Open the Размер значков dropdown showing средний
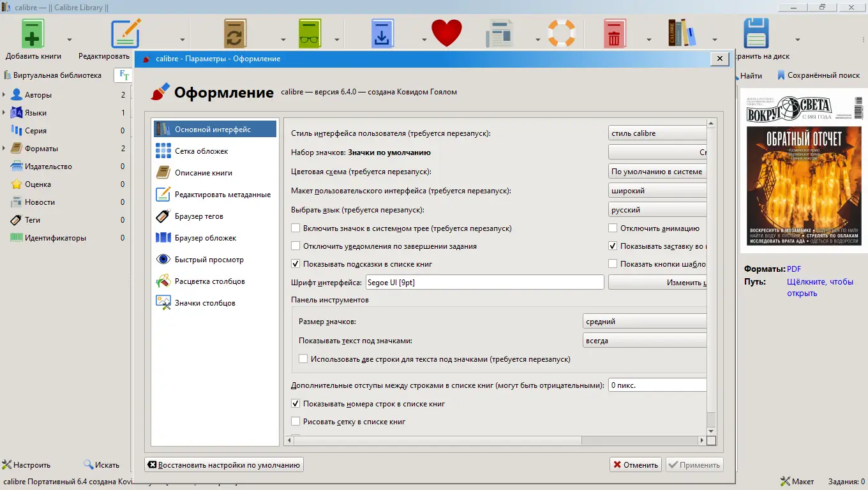 click(645, 322)
